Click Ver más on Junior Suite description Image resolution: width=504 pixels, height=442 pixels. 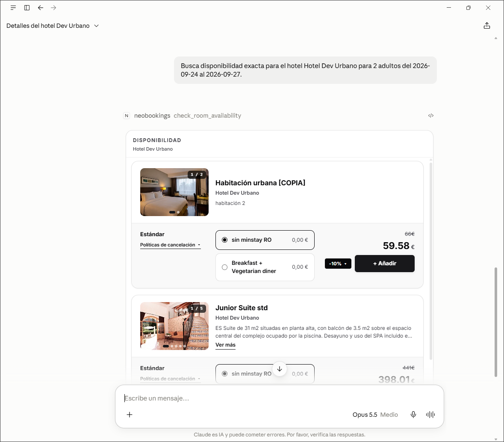[x=225, y=345]
